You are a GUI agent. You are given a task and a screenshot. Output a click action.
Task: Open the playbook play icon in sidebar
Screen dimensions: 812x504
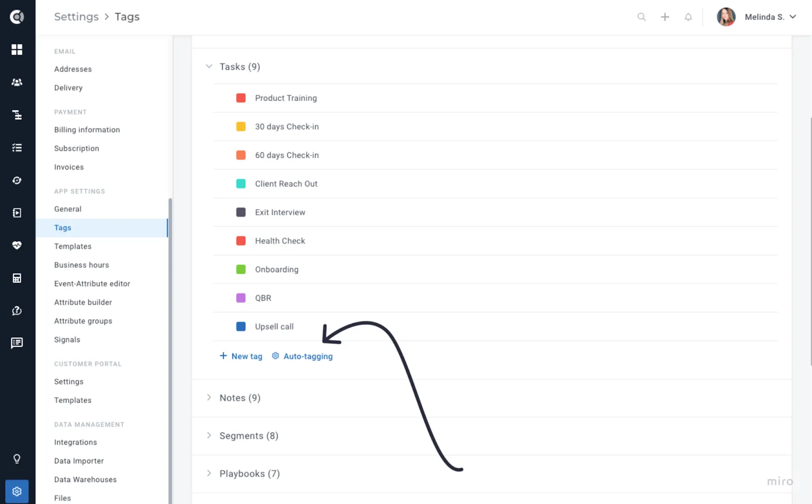tap(17, 213)
